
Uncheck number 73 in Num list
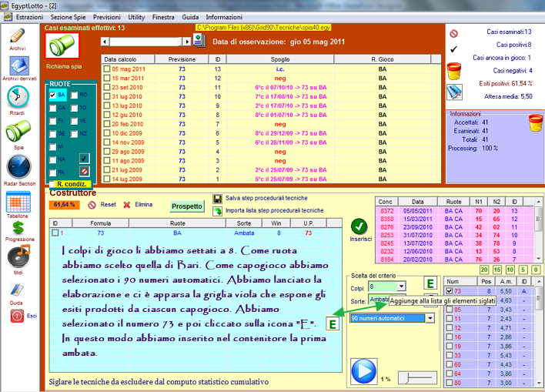pyautogui.click(x=450, y=291)
